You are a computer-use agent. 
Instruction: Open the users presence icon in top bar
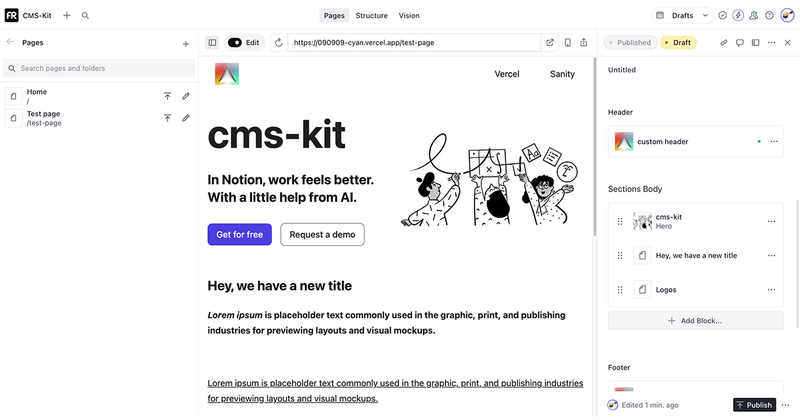pyautogui.click(x=754, y=15)
